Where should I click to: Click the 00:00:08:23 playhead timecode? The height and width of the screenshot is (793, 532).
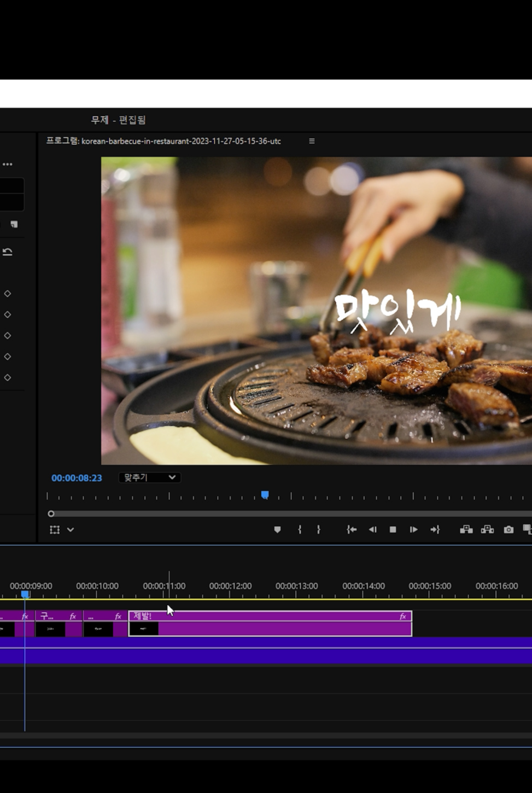tap(77, 478)
